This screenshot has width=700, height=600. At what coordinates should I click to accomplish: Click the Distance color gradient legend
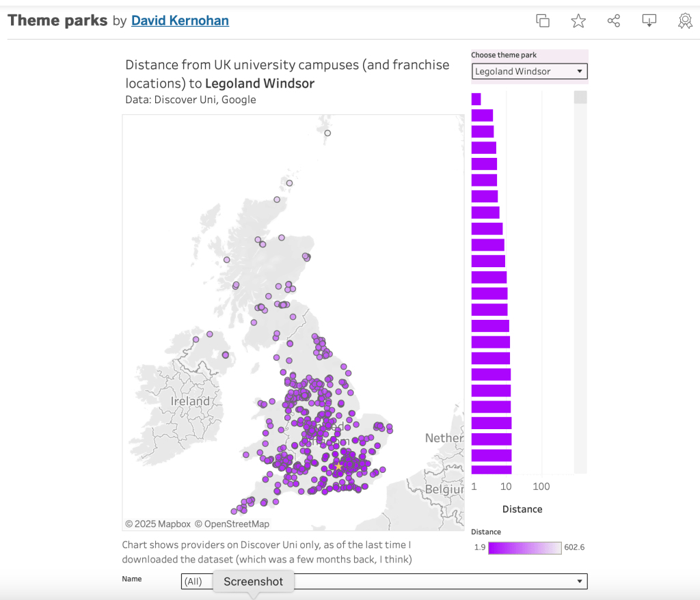pos(524,547)
